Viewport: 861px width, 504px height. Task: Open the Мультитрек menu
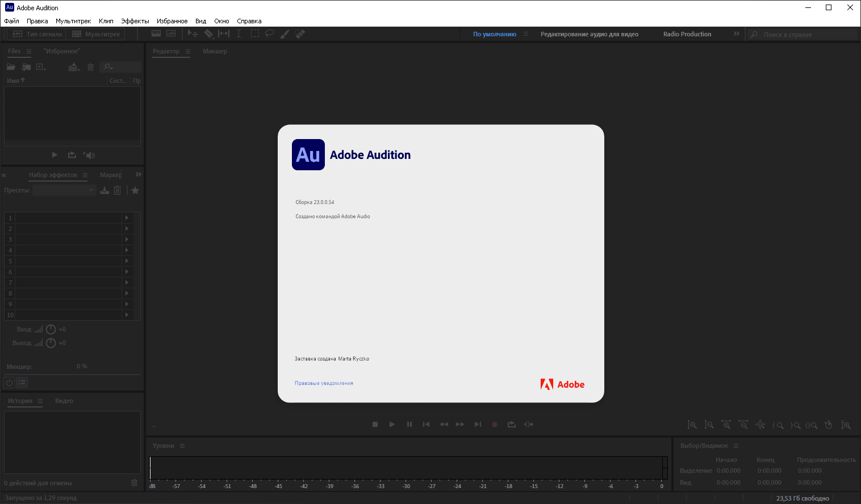[73, 21]
